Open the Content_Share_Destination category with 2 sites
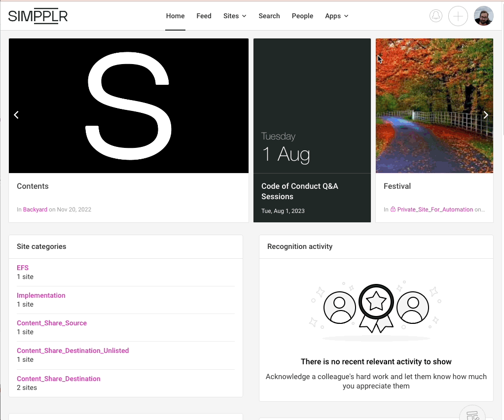504x420 pixels. coord(59,379)
